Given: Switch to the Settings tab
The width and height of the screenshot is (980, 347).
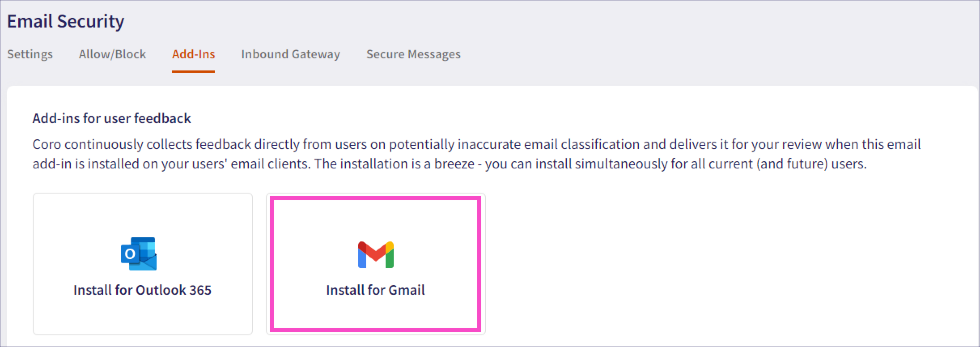Looking at the screenshot, I should coord(29,54).
